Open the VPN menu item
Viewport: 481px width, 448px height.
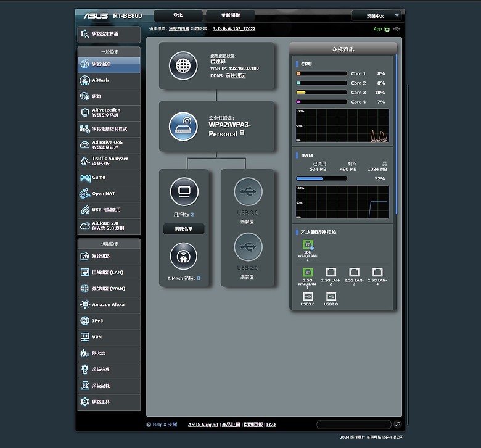[109, 337]
